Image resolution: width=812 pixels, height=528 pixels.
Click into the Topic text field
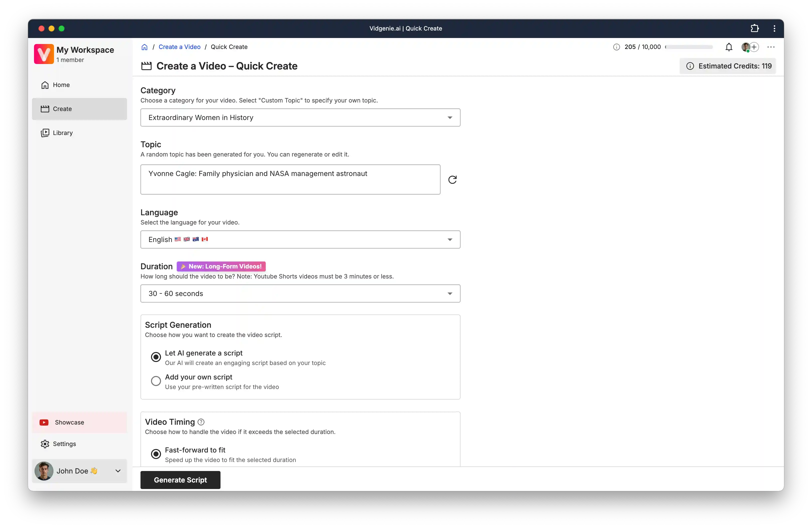[x=290, y=179]
